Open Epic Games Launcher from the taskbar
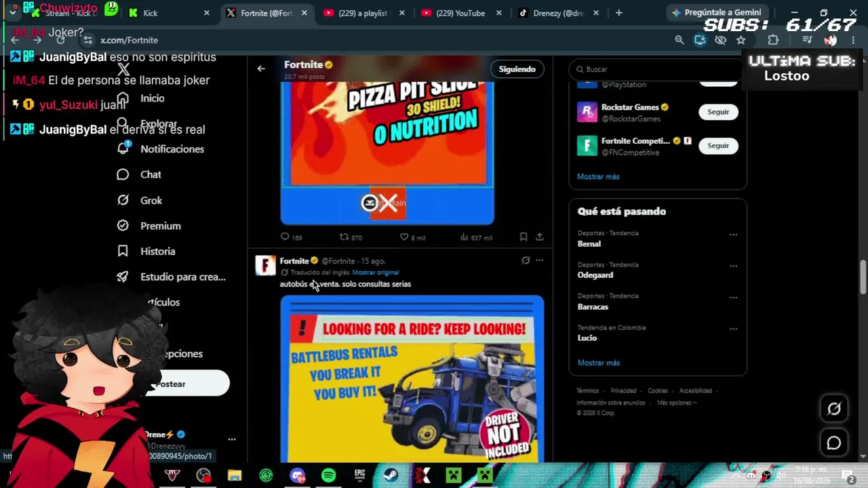The height and width of the screenshot is (488, 868). 359,476
